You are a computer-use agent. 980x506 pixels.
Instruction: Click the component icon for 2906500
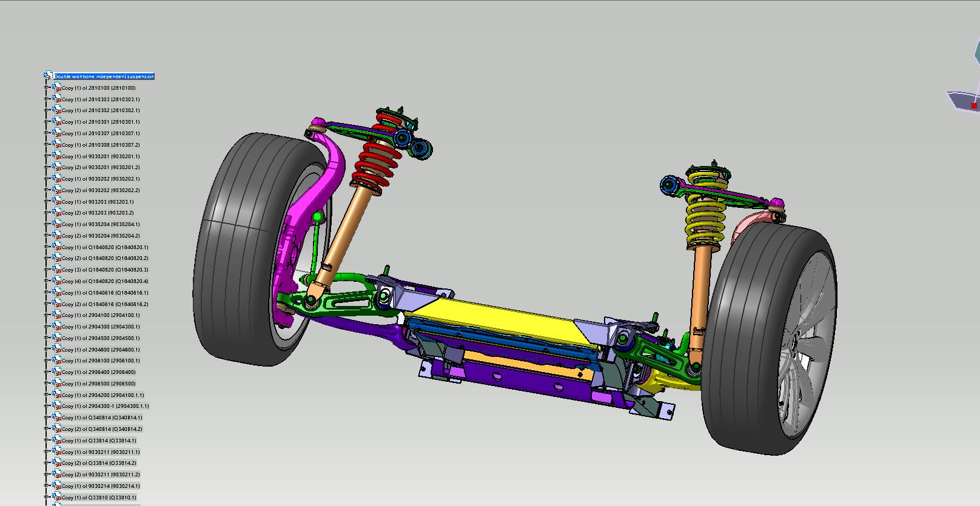coord(57,384)
